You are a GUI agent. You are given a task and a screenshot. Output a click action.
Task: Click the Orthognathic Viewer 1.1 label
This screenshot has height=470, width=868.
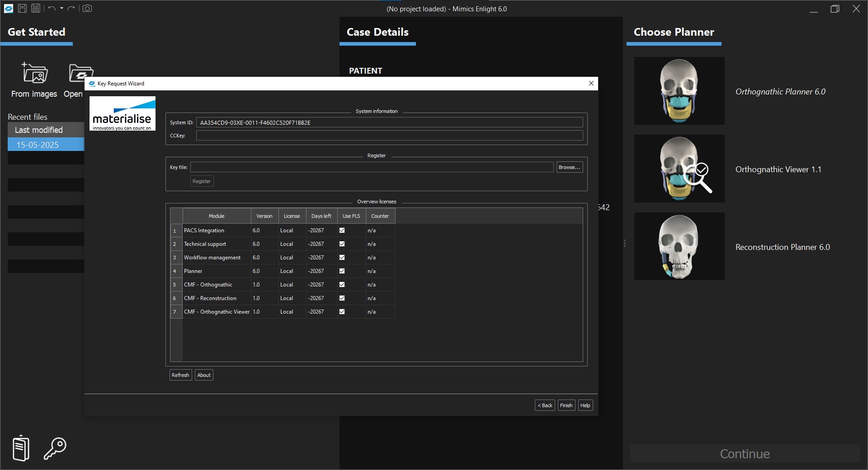click(778, 169)
